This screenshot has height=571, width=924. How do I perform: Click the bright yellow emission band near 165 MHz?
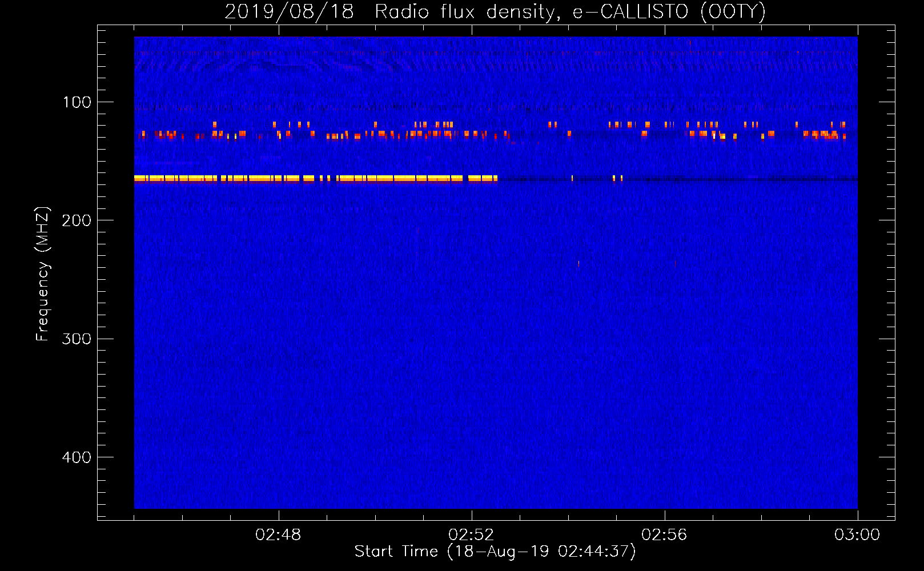[316, 179]
